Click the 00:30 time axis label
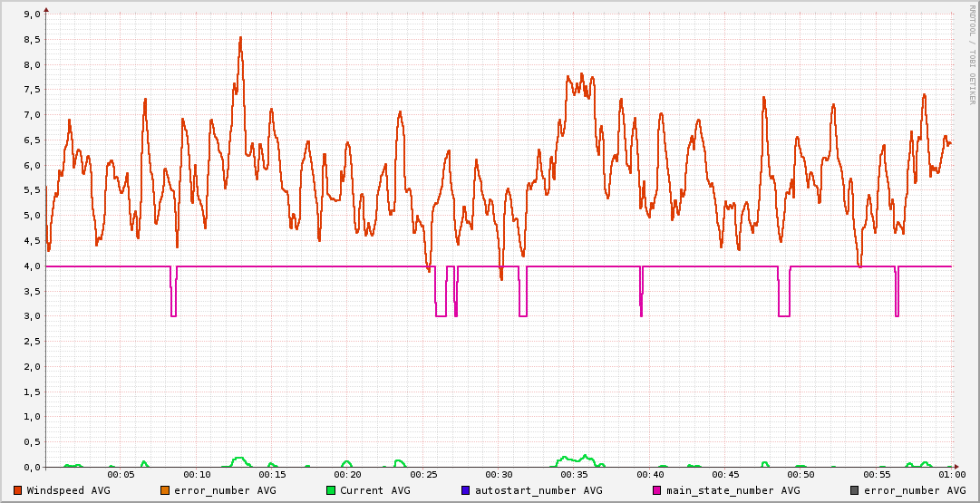 [x=499, y=475]
